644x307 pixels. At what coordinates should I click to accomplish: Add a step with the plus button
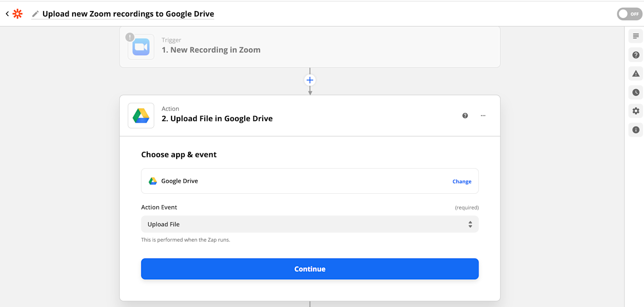click(x=310, y=80)
